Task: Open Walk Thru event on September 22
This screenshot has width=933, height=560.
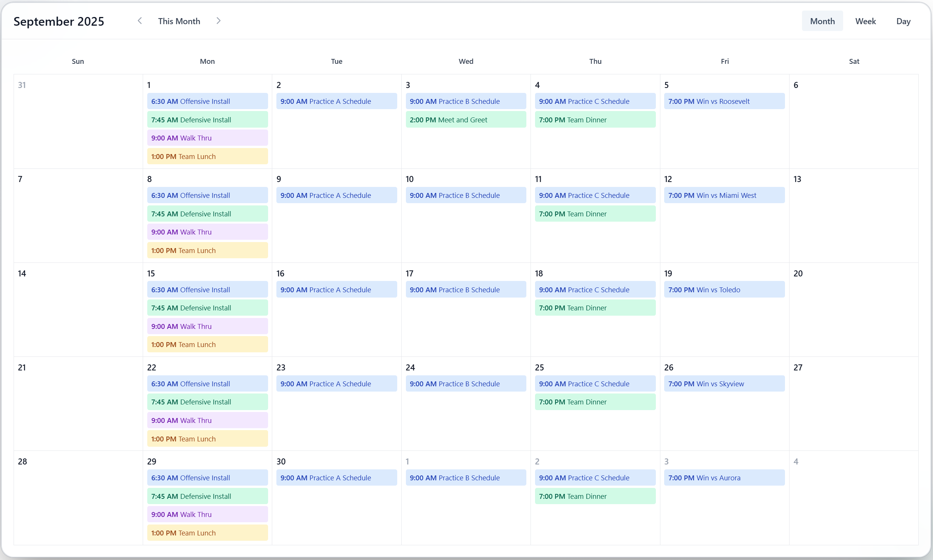Action: pyautogui.click(x=208, y=420)
